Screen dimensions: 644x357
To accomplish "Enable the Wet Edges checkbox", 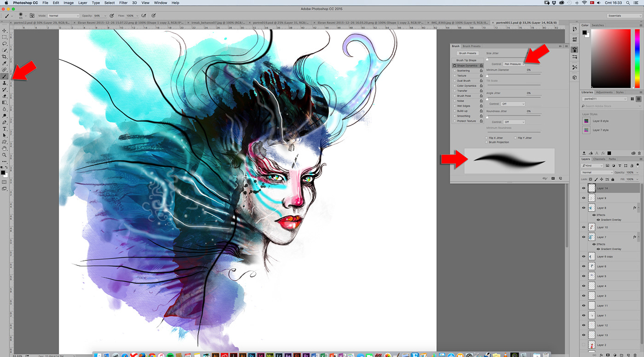I will tap(454, 106).
